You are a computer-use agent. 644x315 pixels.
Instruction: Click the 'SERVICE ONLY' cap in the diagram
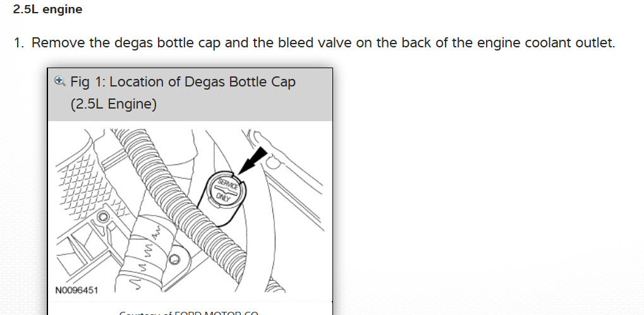[227, 189]
